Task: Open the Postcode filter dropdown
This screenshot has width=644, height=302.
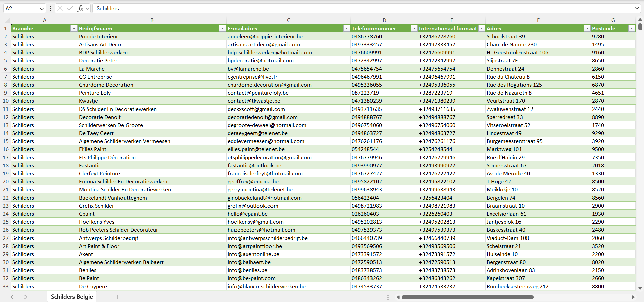Action: (631, 28)
